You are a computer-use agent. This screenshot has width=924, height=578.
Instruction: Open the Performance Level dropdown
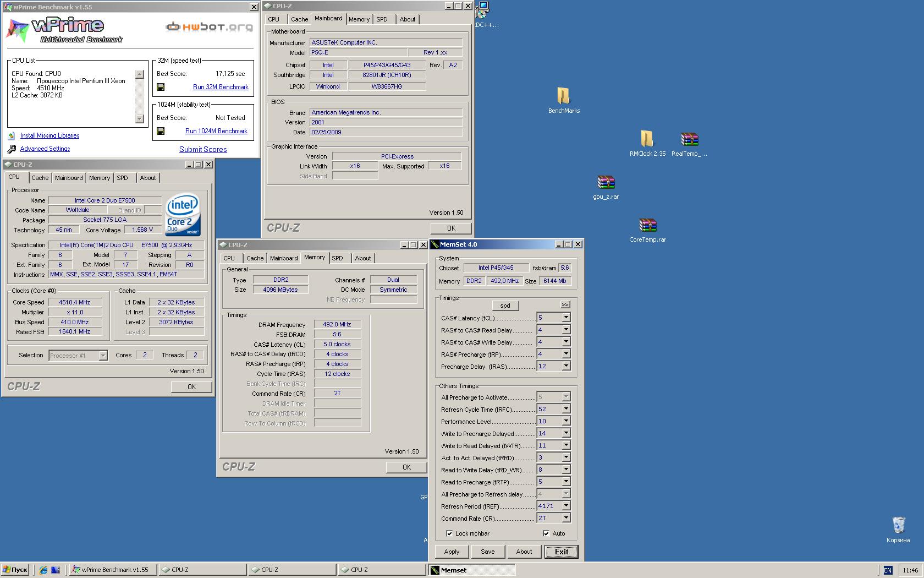[x=566, y=421]
